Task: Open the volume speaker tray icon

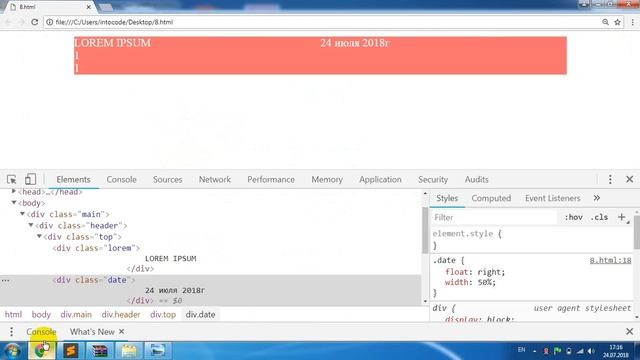Action: (x=591, y=351)
